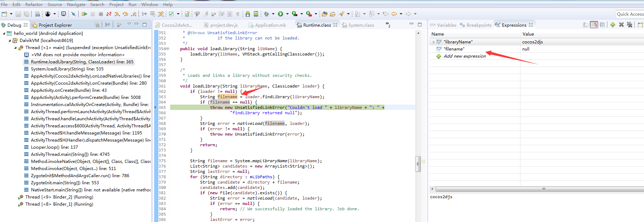Image resolution: width=644 pixels, height=222 pixels.
Task: Click the New wizard icon
Action: [4, 14]
